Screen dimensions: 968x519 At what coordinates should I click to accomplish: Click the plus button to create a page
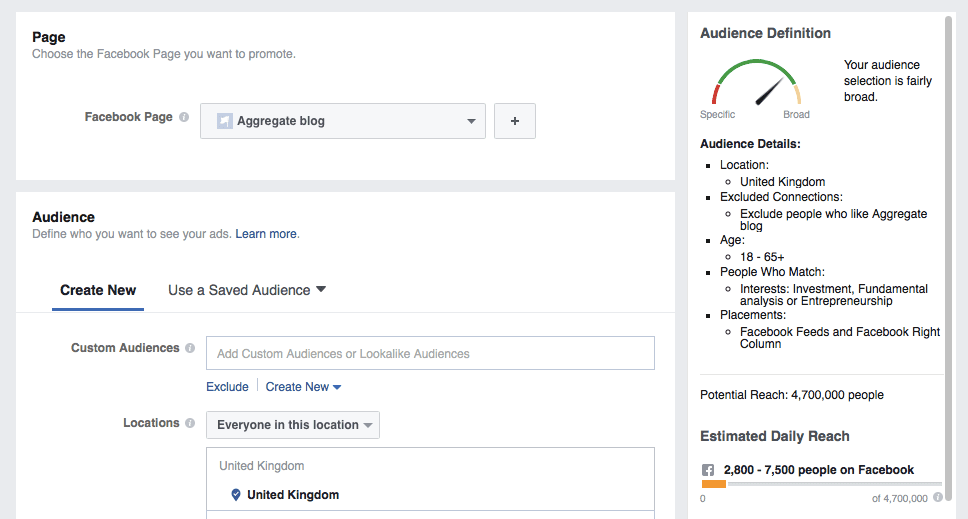[515, 121]
